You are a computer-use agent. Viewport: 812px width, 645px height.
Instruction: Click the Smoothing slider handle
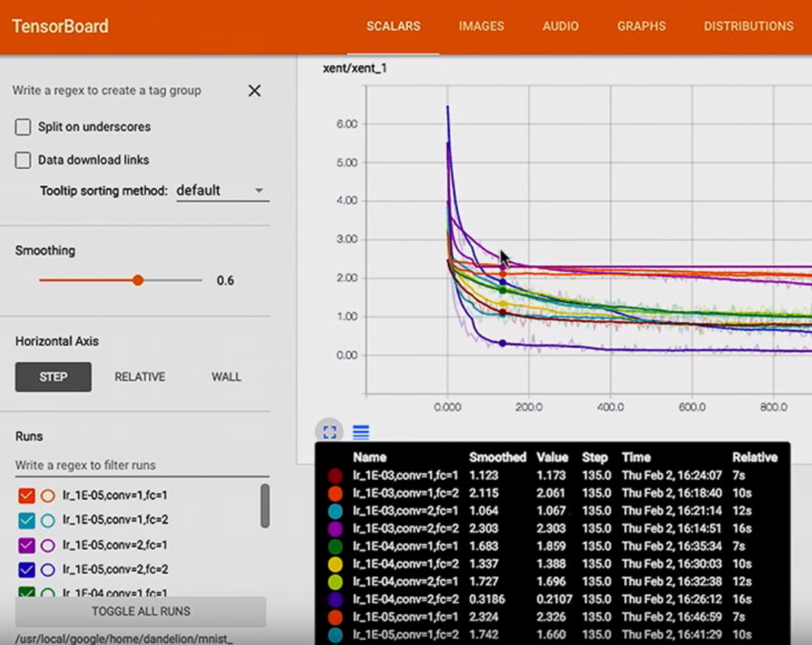pos(138,280)
